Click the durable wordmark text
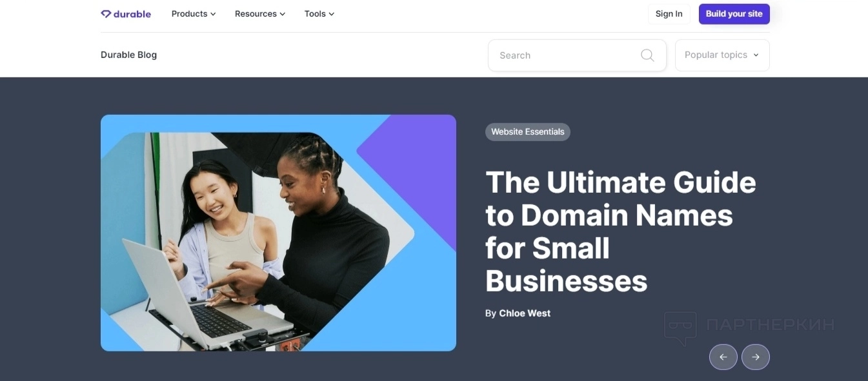This screenshot has height=381, width=868. click(x=132, y=14)
